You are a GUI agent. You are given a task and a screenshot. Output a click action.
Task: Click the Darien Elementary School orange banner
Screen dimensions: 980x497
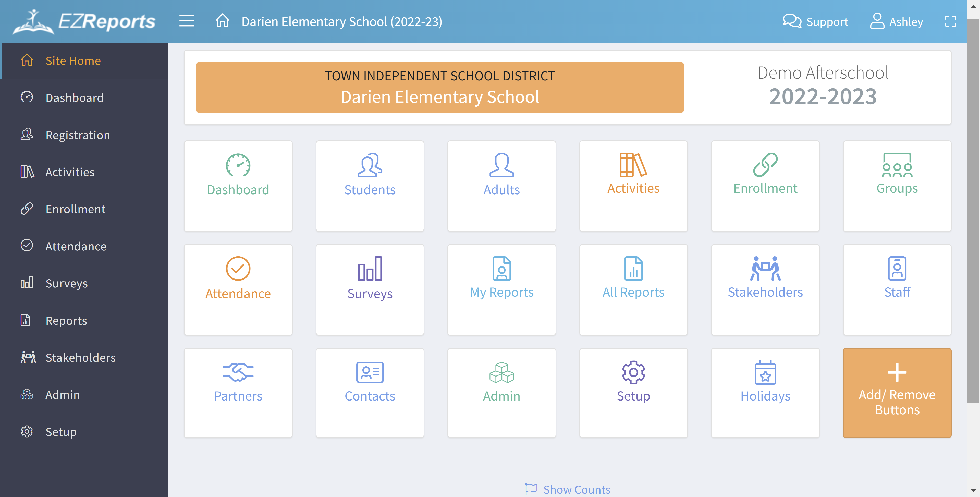[439, 87]
